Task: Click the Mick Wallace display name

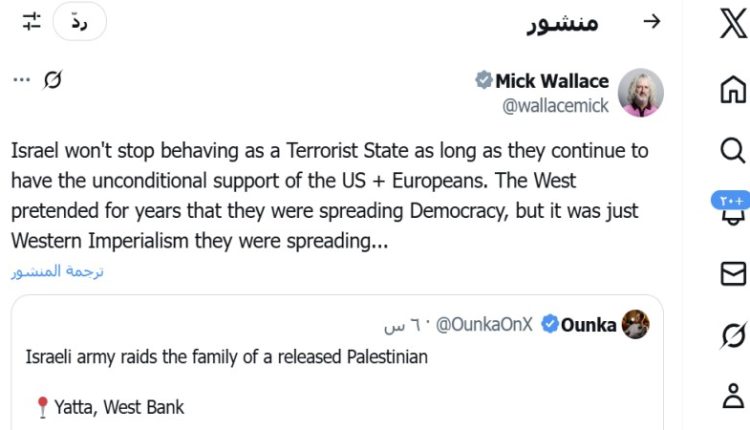Action: (552, 81)
